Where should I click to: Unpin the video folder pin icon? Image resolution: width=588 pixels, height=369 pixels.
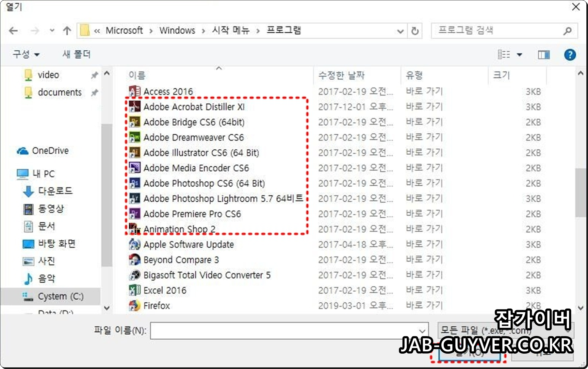coord(94,75)
